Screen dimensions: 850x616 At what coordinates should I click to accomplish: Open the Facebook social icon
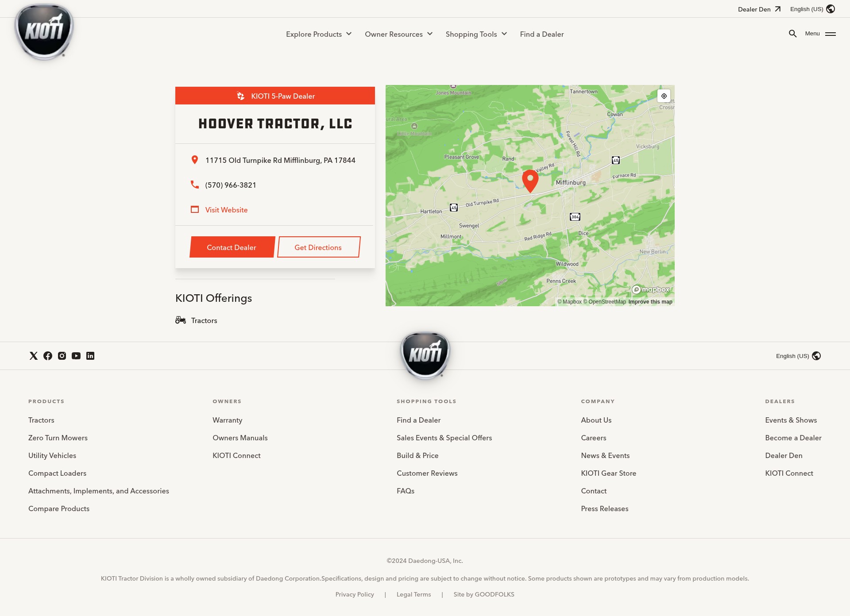[x=48, y=356]
